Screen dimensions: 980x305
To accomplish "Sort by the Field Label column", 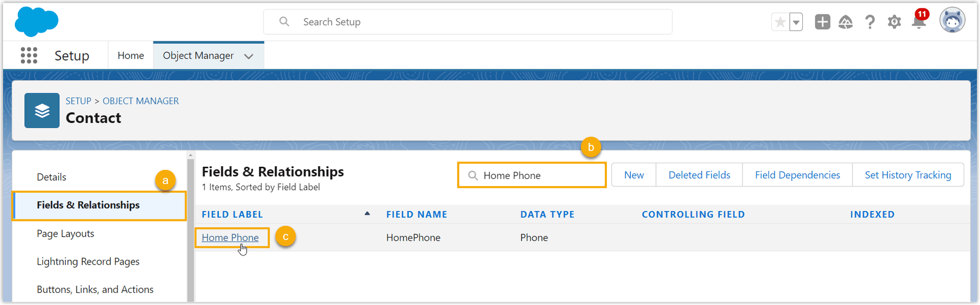I will pos(232,214).
